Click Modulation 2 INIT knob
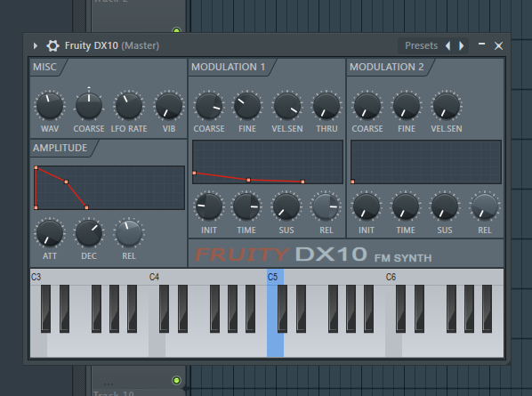Viewport: 532px width, 396px height. pos(367,206)
